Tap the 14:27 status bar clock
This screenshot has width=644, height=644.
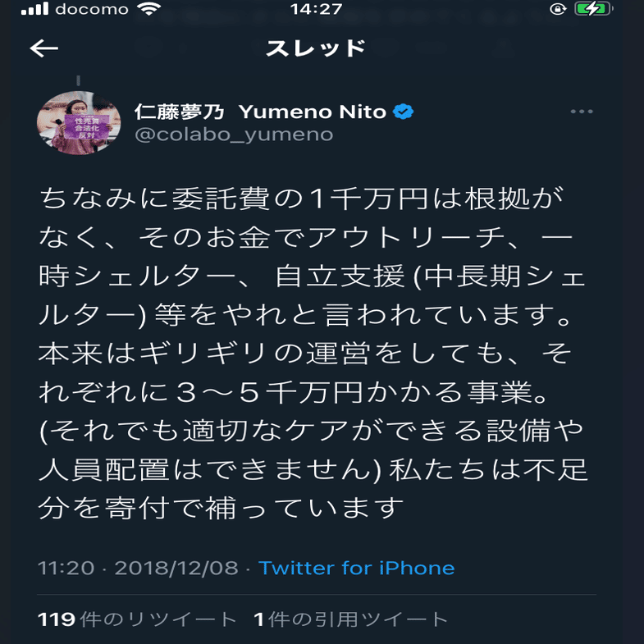pyautogui.click(x=316, y=10)
